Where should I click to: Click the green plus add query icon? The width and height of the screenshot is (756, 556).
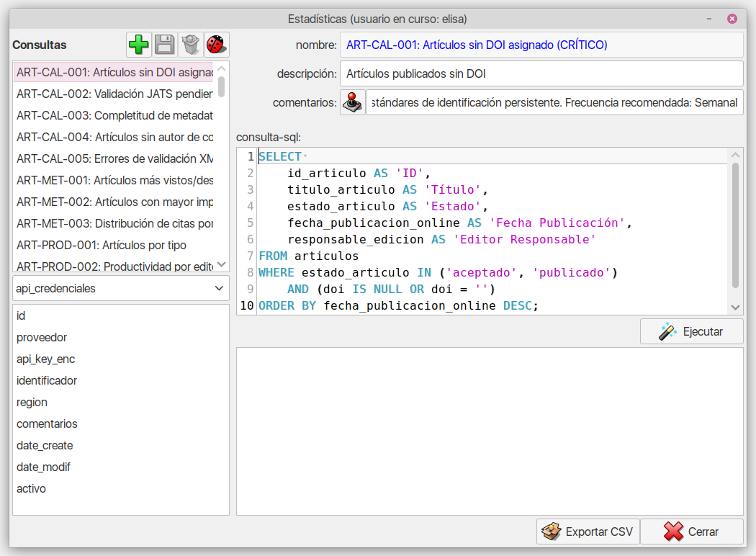tap(139, 45)
